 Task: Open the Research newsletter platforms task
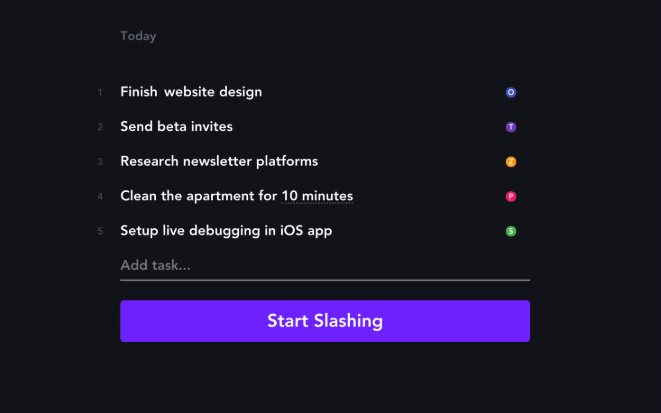219,161
